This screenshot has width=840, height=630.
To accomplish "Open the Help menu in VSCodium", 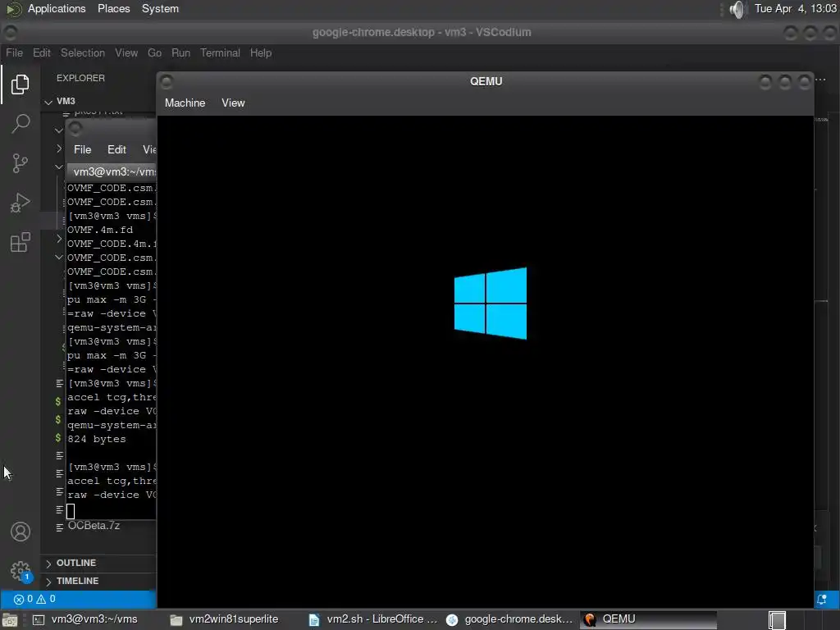I will point(260,53).
